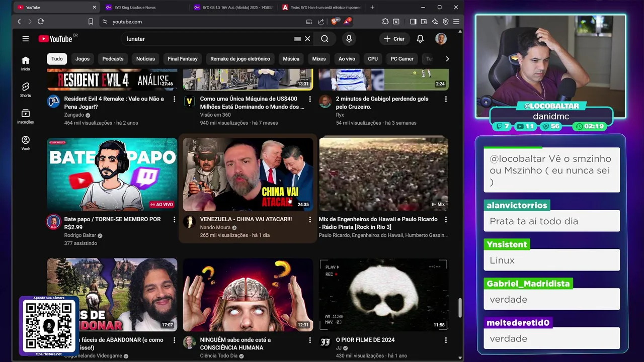Click the share page icon
This screenshot has height=362, width=644.
pos(321,22)
